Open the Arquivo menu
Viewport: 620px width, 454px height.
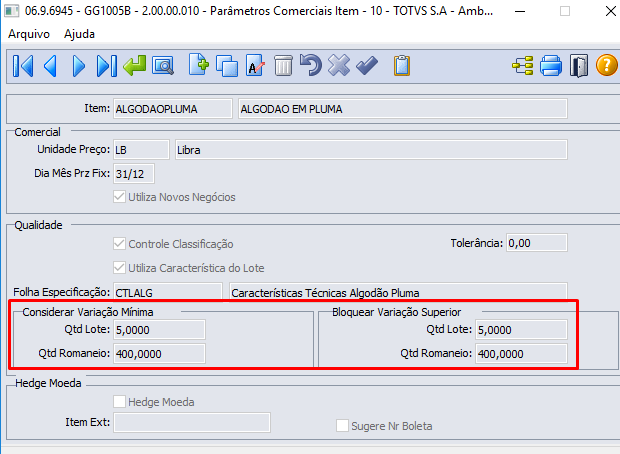29,34
